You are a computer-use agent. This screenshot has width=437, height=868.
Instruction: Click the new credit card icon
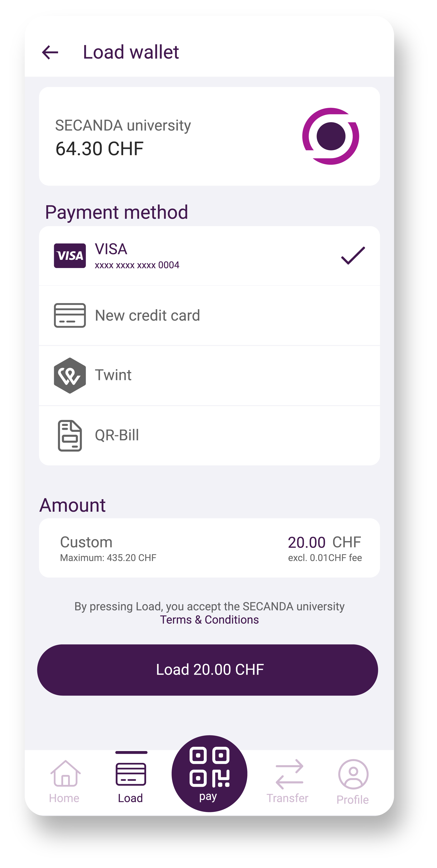70,315
